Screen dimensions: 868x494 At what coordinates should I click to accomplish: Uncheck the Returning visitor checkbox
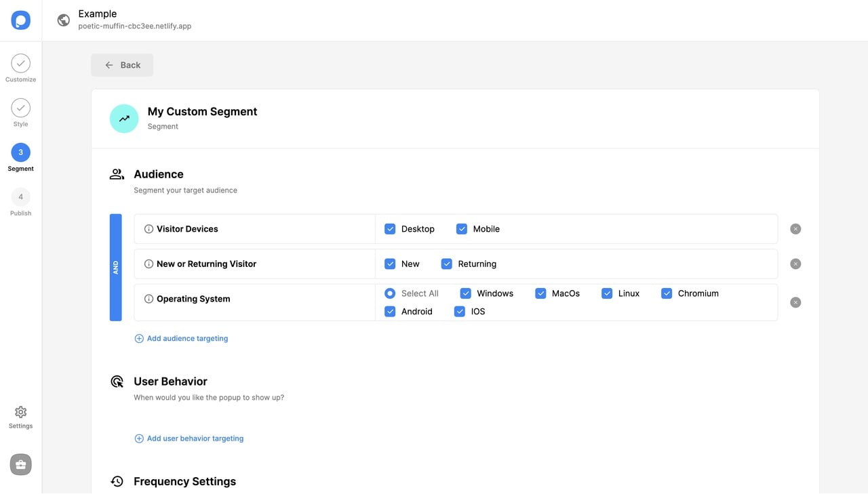pos(447,264)
